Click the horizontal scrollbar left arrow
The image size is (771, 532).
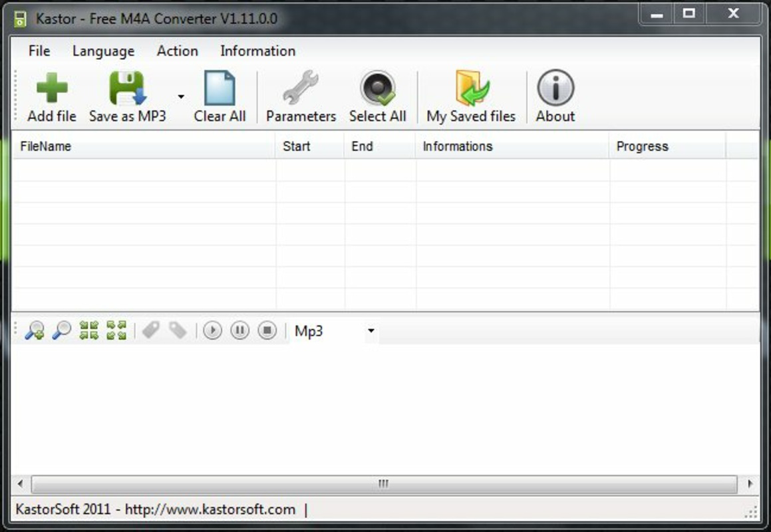(x=20, y=483)
